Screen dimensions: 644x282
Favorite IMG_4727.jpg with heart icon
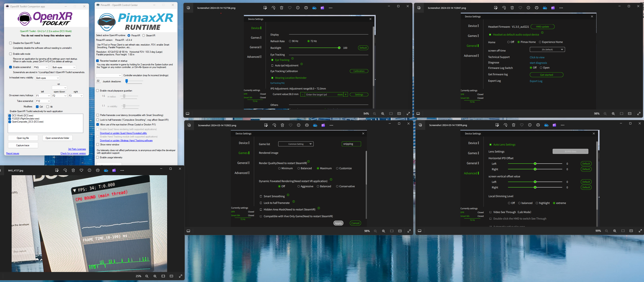click(81, 170)
